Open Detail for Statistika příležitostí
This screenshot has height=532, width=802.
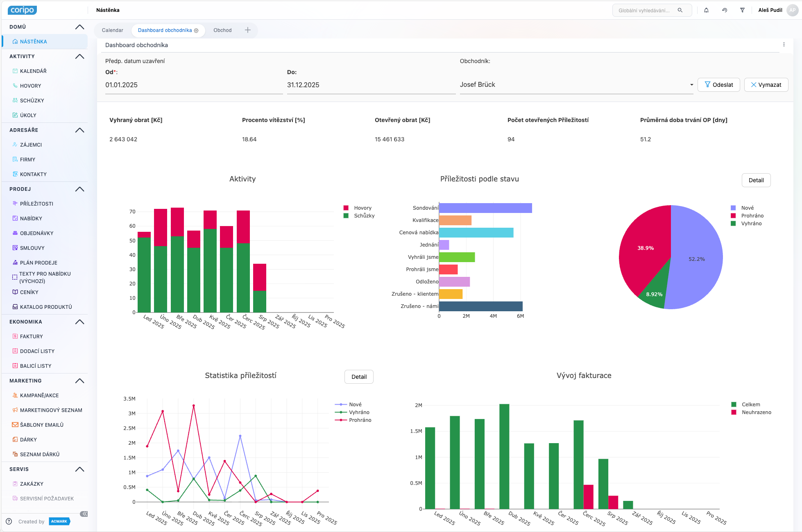pos(359,377)
